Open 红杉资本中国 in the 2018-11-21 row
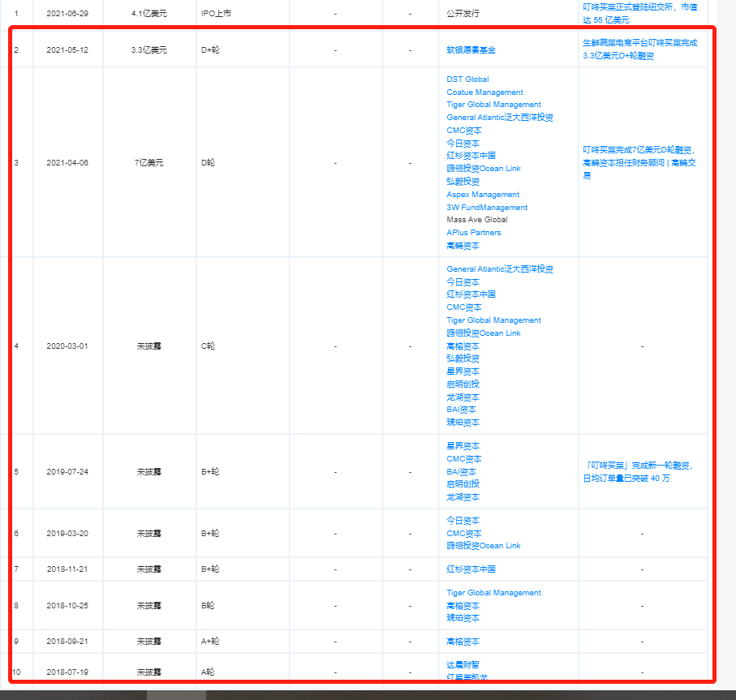The height and width of the screenshot is (700, 736). tap(471, 569)
